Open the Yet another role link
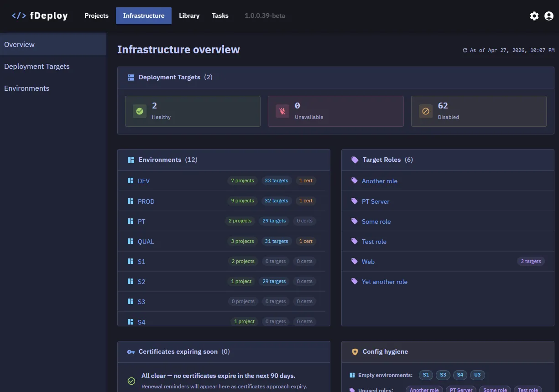Screen dimensions: 559x392 385,282
